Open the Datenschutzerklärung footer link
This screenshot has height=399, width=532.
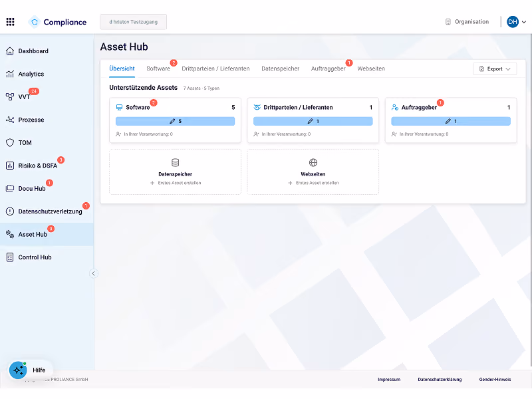coord(440,380)
